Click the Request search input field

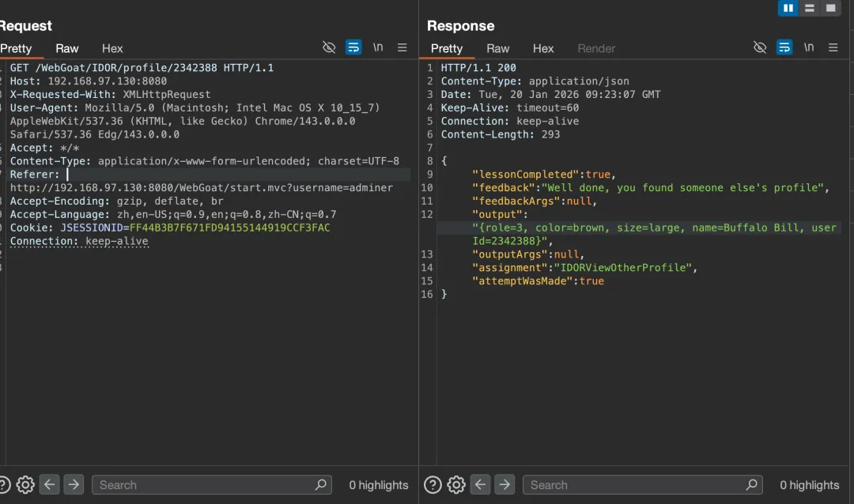pyautogui.click(x=212, y=484)
